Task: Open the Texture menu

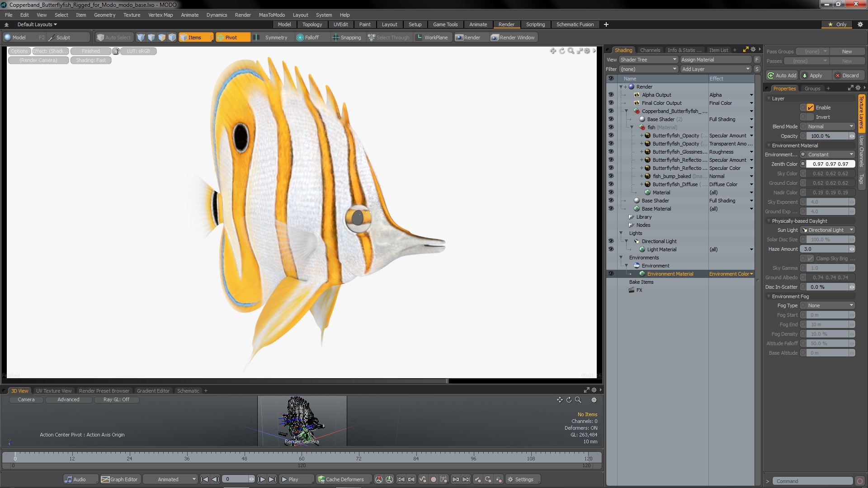Action: (x=132, y=15)
